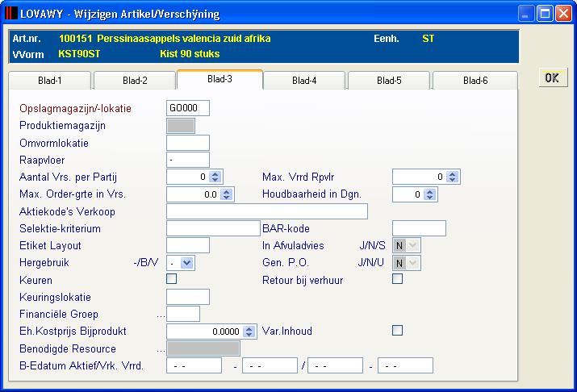
Task: Click the Aantal Vrs. per Partij spinner arrows
Action: (x=215, y=177)
